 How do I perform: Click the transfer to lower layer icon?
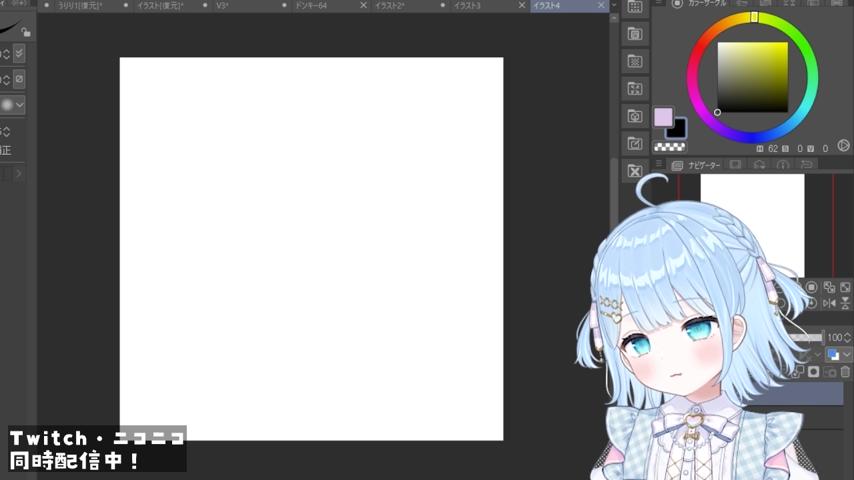(797, 372)
